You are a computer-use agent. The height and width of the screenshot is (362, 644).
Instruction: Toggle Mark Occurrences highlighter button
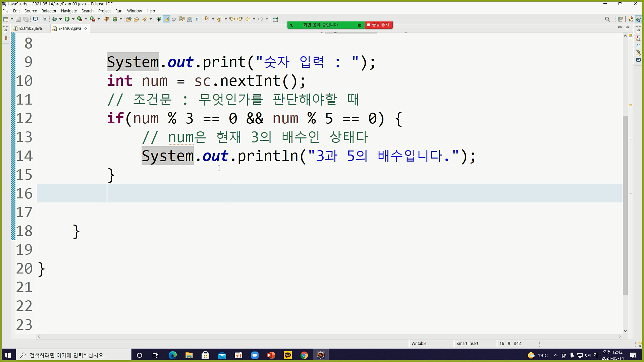click(x=166, y=19)
